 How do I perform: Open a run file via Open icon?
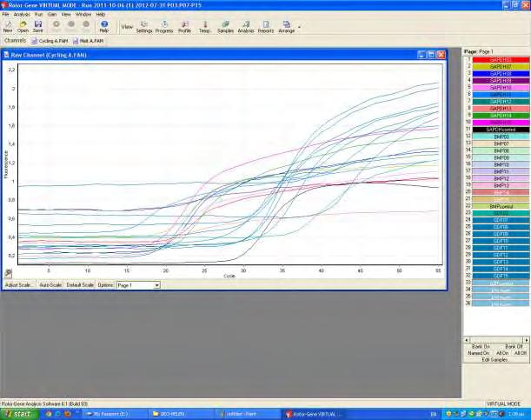tap(23, 26)
